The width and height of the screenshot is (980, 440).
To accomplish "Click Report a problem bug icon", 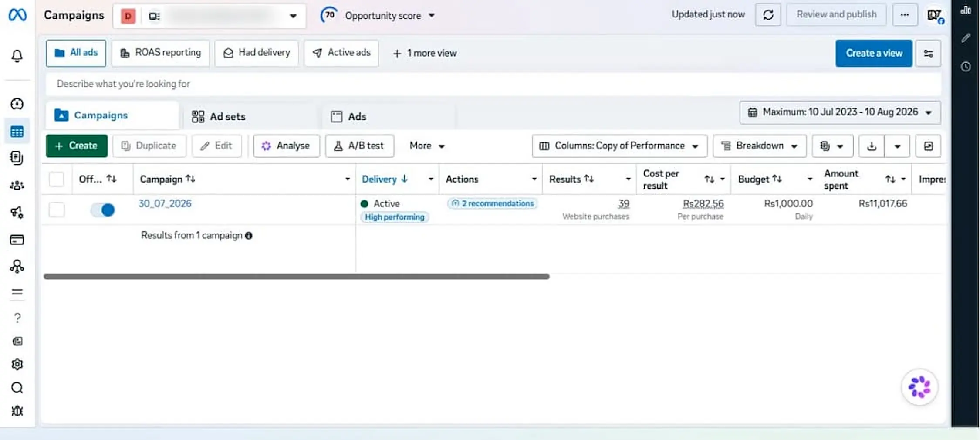I will (x=17, y=411).
